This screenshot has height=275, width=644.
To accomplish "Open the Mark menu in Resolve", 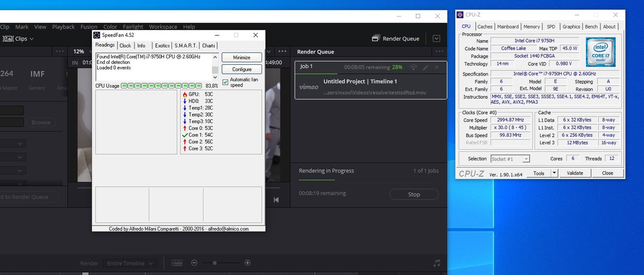I will pos(22,27).
